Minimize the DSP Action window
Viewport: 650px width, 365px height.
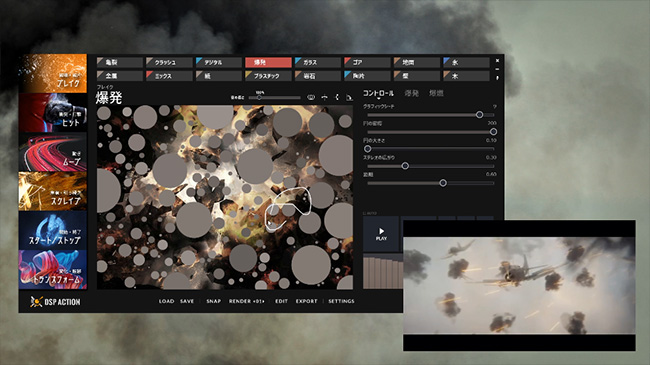(497, 69)
